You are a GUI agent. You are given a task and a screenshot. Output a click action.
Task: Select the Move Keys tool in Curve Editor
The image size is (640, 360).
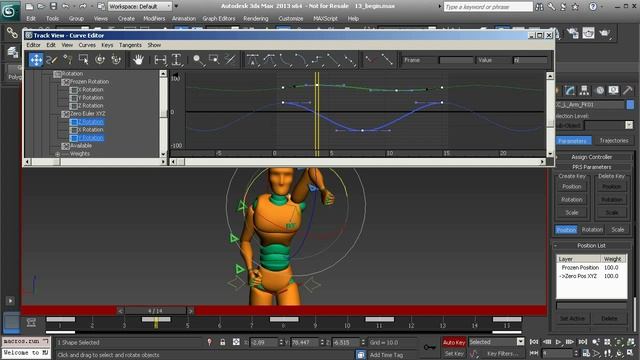pyautogui.click(x=36, y=60)
